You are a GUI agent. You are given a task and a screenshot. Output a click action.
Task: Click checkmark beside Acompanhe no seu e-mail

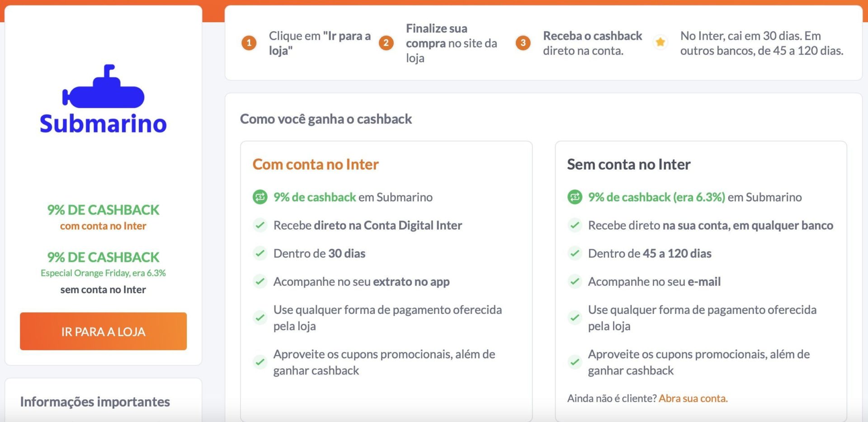pos(575,281)
